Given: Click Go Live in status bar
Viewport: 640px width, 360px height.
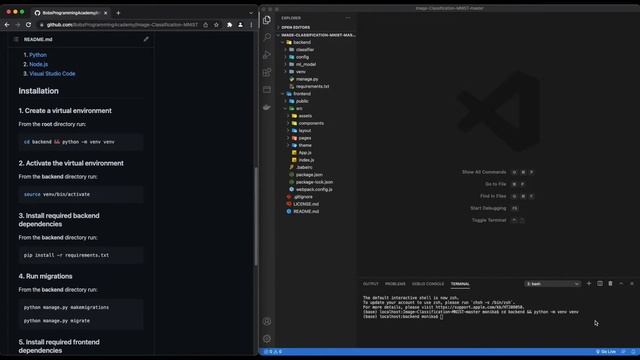Looking at the screenshot, I should pos(606,352).
